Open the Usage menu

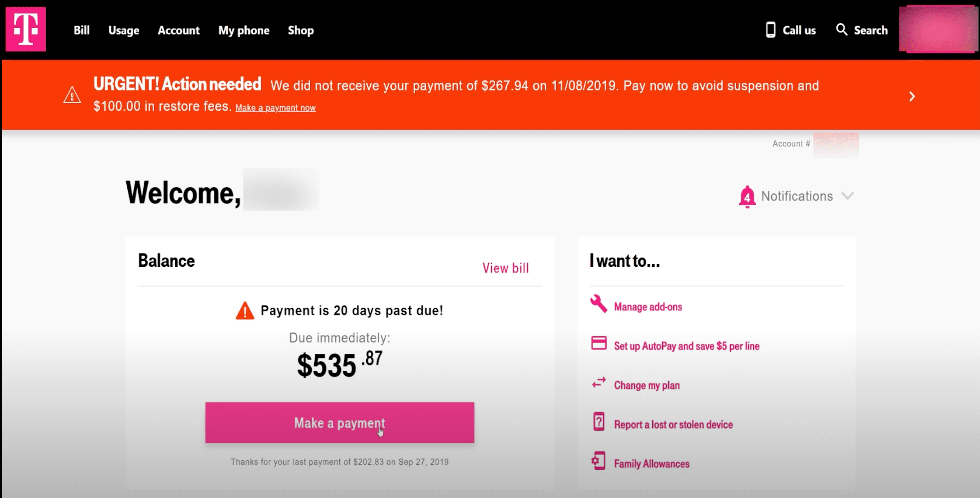(x=124, y=30)
